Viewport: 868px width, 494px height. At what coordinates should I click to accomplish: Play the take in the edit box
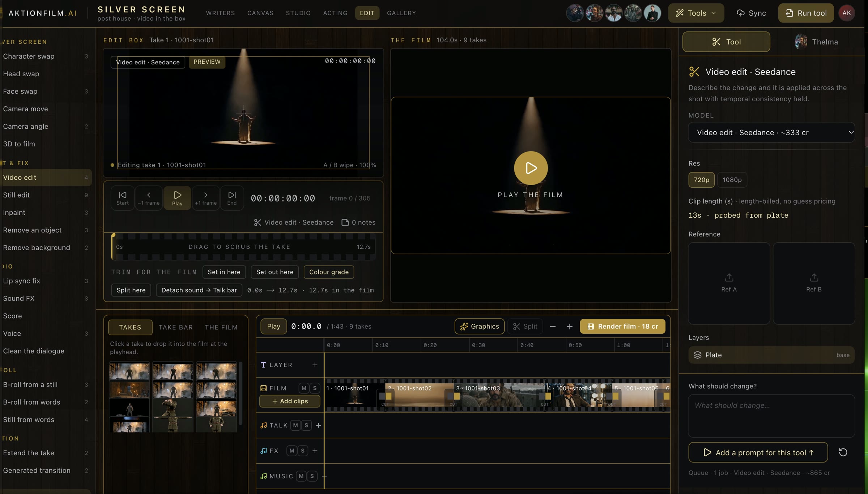coord(177,198)
